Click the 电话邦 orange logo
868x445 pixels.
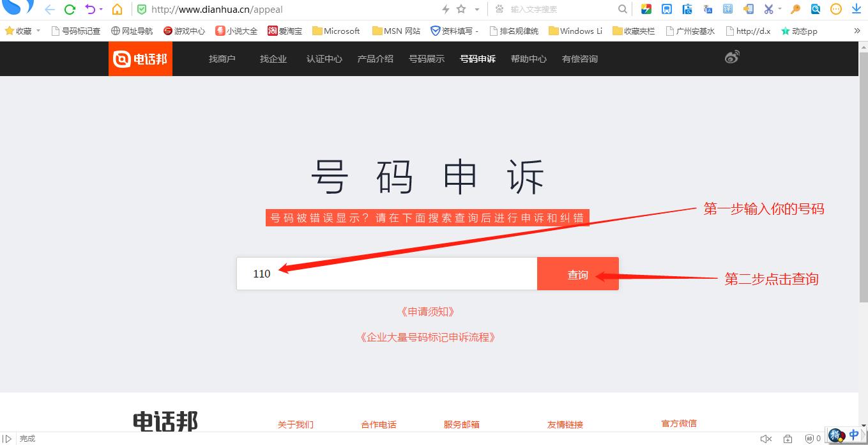(141, 59)
